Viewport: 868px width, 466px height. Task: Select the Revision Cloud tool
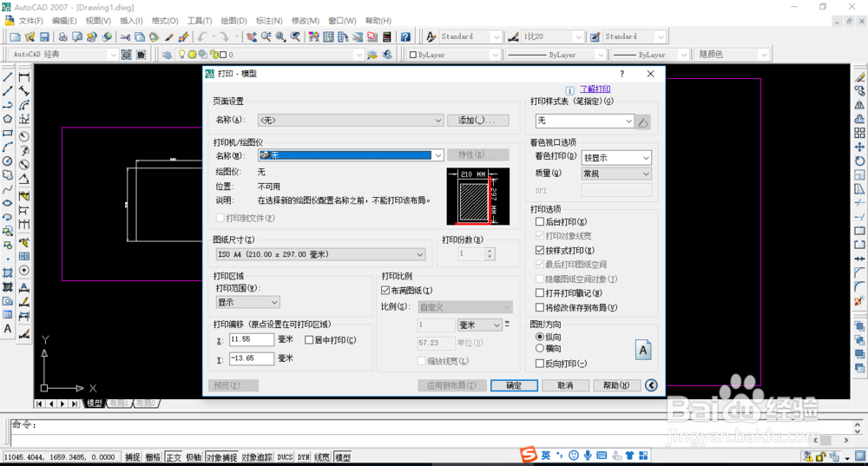point(8,175)
